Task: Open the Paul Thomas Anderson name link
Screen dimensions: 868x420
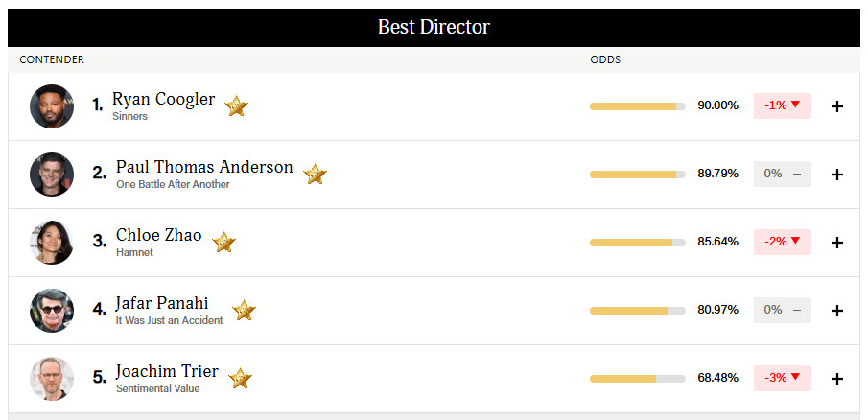Action: (x=204, y=167)
